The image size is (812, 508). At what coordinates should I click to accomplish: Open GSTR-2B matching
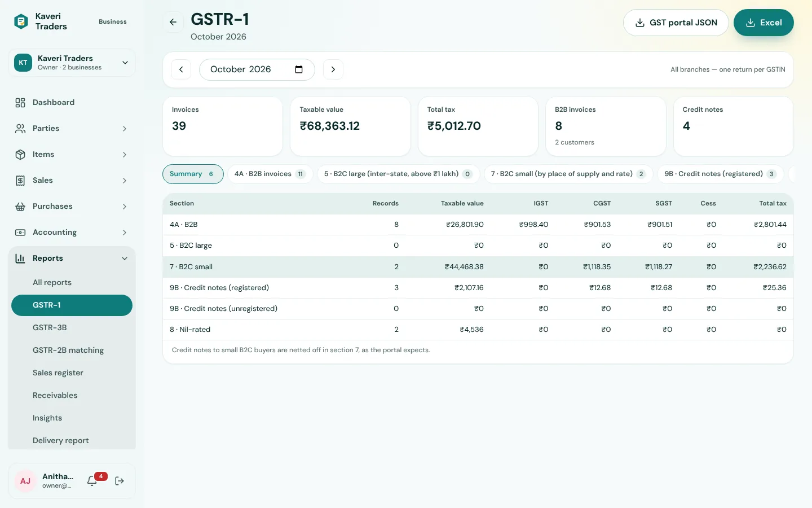click(72, 351)
